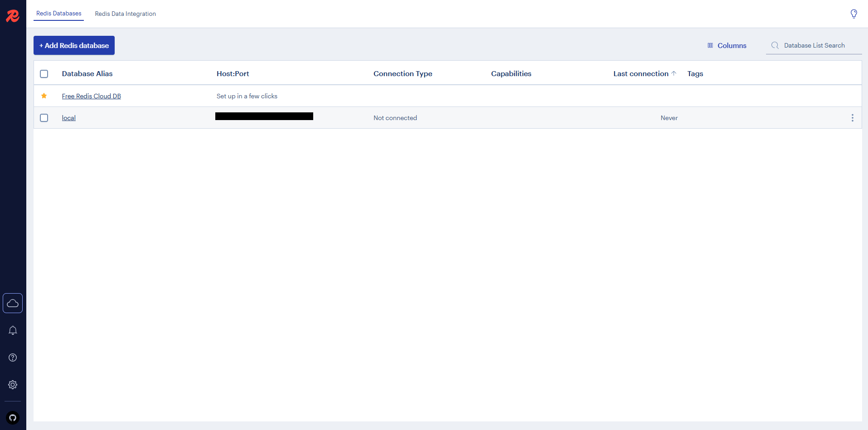This screenshot has width=868, height=430.
Task: Open the notifications bell in the sidebar
Action: pos(13,330)
